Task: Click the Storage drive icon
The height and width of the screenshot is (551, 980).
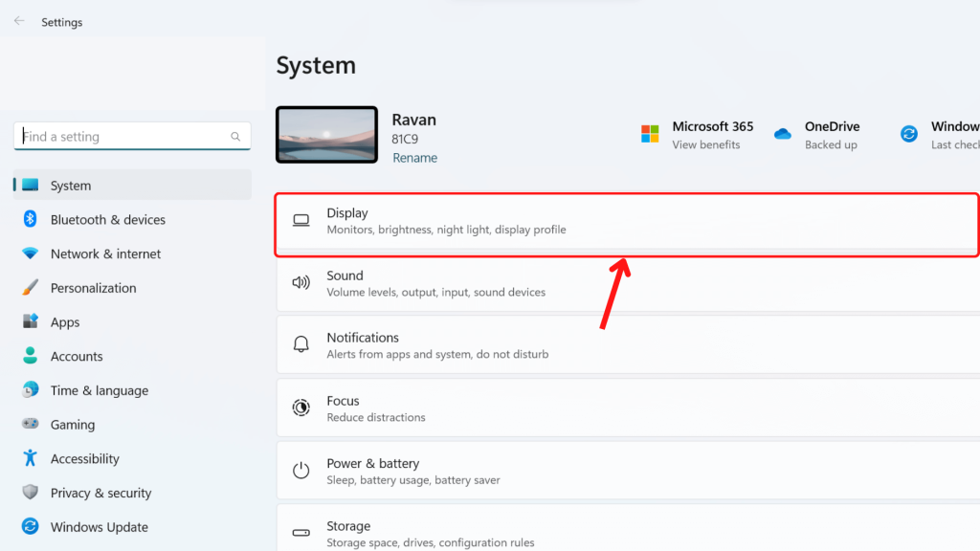Action: point(301,533)
